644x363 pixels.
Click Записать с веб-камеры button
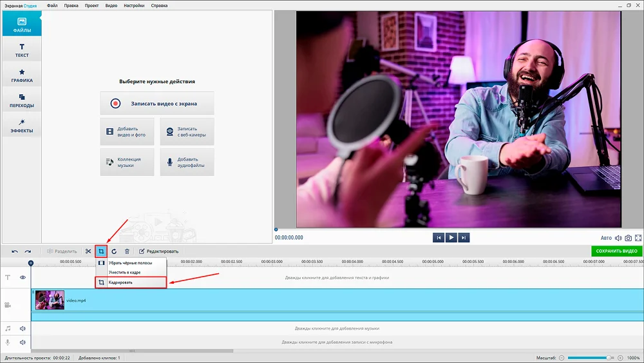pyautogui.click(x=187, y=132)
